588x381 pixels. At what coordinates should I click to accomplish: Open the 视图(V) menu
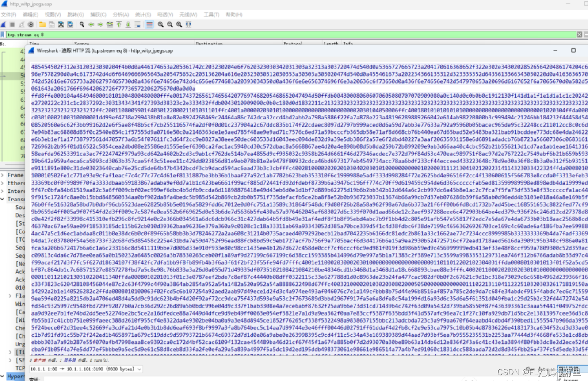click(53, 15)
